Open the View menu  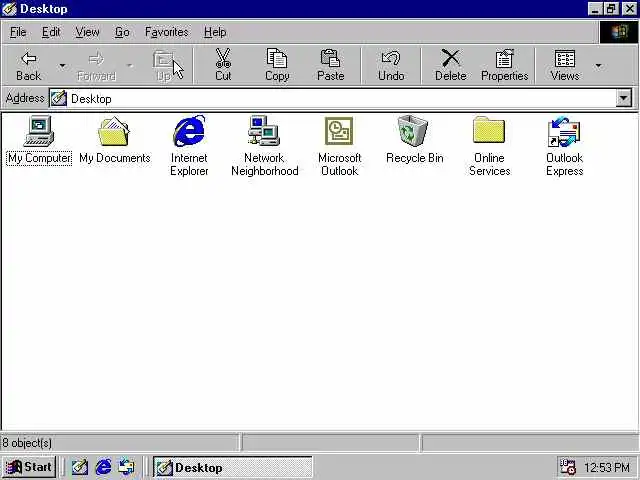click(x=87, y=32)
